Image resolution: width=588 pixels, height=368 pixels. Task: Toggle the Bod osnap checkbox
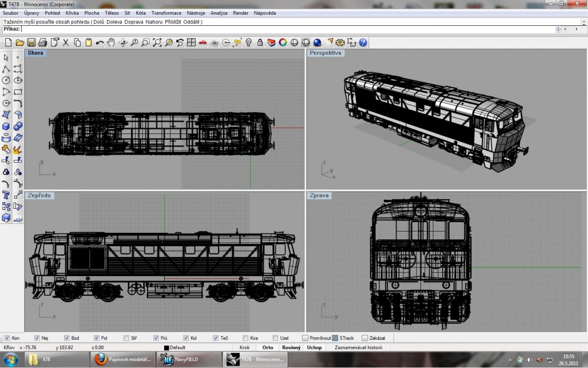point(66,338)
